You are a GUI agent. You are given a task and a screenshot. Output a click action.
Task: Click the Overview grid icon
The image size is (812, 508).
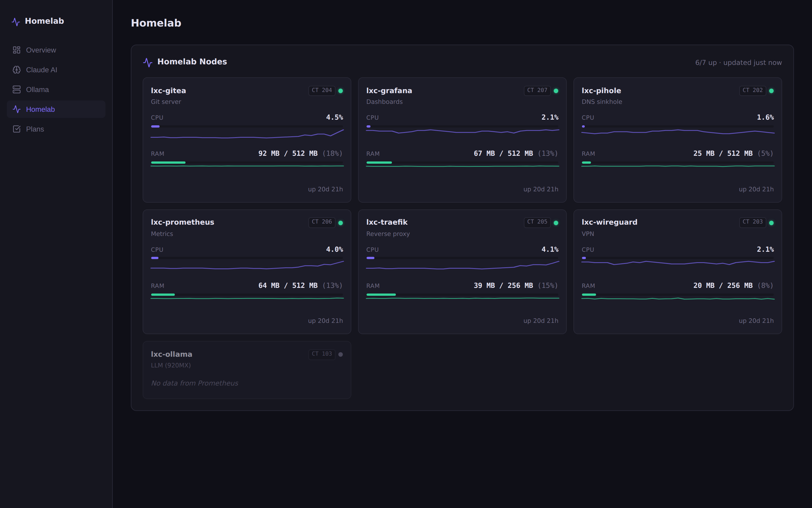[x=16, y=50]
